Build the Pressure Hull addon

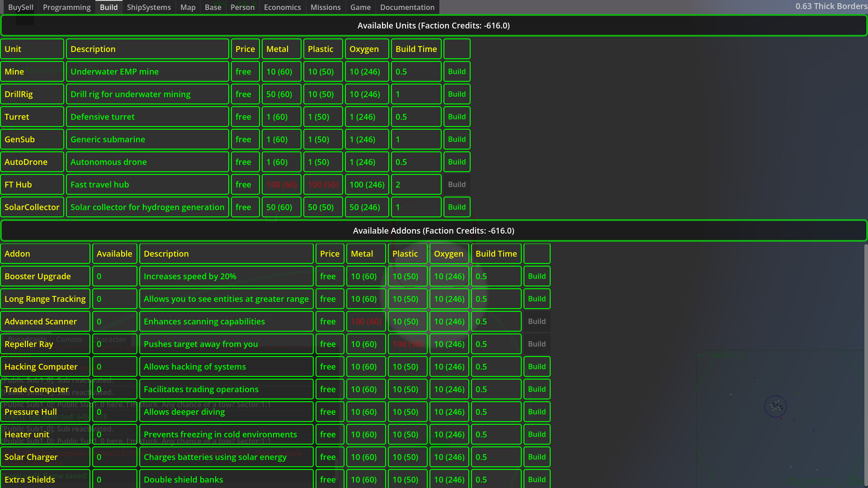click(537, 412)
